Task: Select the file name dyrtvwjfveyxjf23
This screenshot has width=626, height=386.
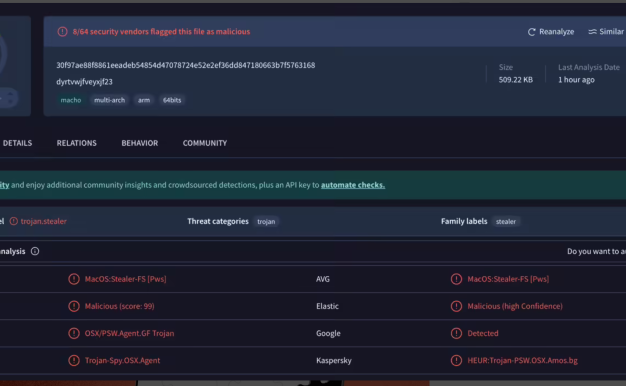Action: point(84,82)
